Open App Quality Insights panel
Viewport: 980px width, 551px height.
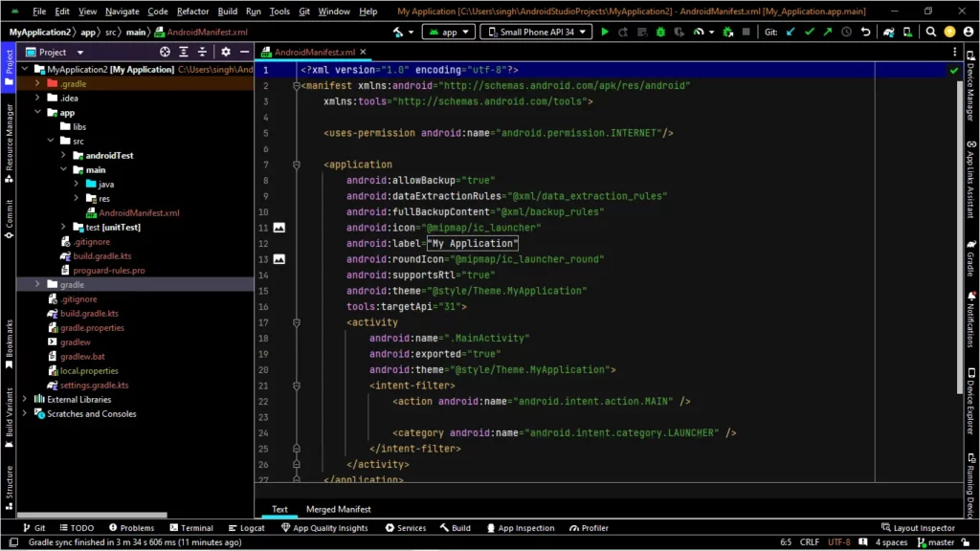[x=324, y=528]
